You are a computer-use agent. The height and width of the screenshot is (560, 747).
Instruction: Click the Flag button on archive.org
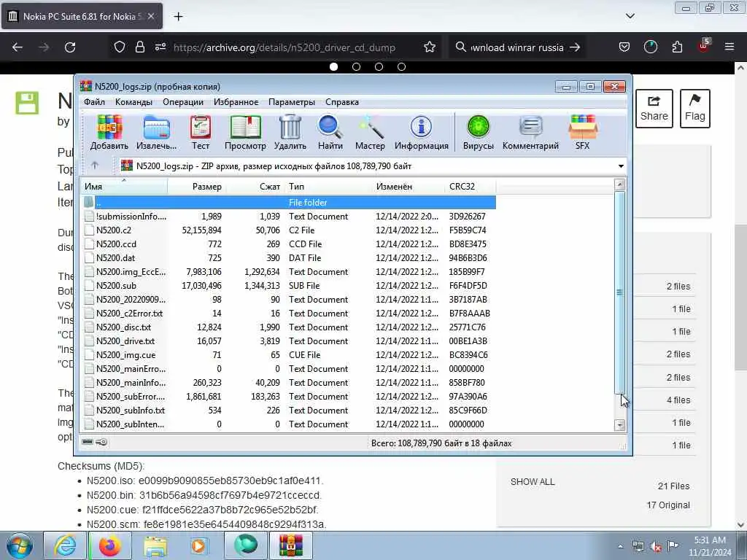695,109
